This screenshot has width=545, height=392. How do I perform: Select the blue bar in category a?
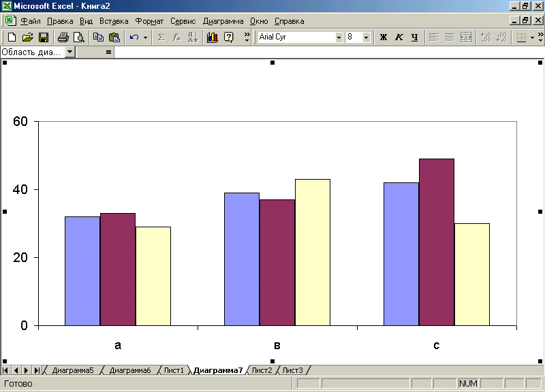pyautogui.click(x=82, y=271)
